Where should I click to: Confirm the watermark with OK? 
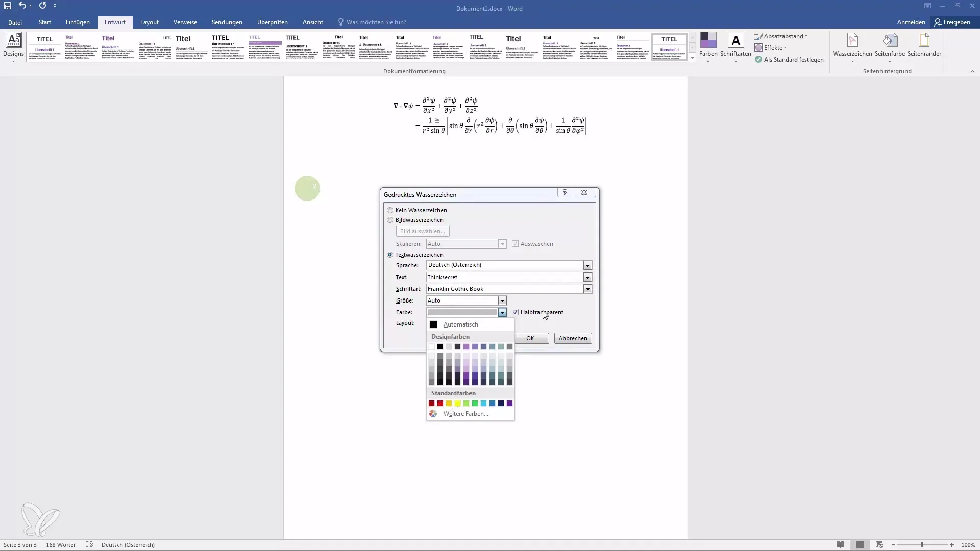(530, 338)
